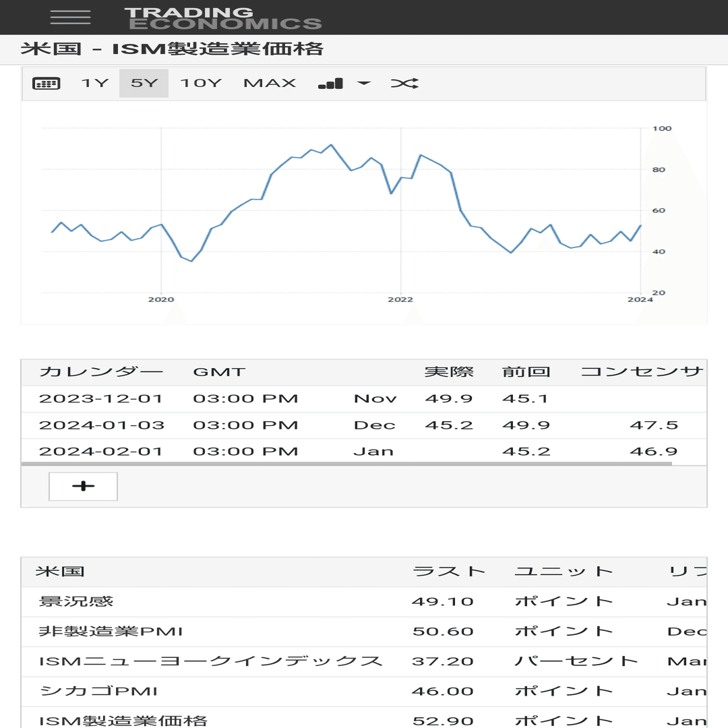The image size is (728, 728).
Task: Open the hamburger menu
Action: (70, 17)
